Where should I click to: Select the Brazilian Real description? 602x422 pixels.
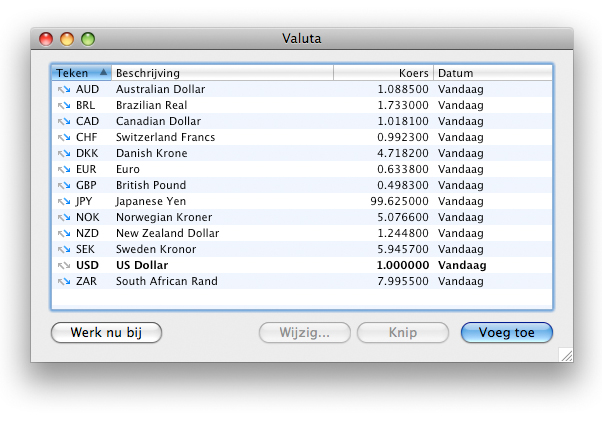click(x=152, y=105)
